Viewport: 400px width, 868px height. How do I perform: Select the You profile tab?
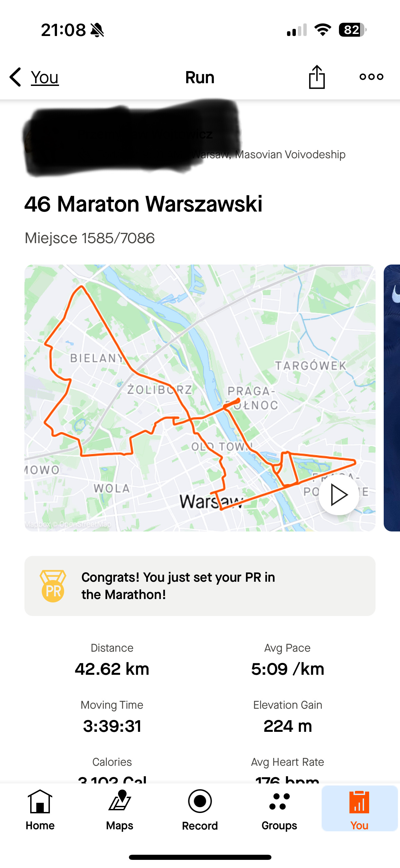coord(359,810)
